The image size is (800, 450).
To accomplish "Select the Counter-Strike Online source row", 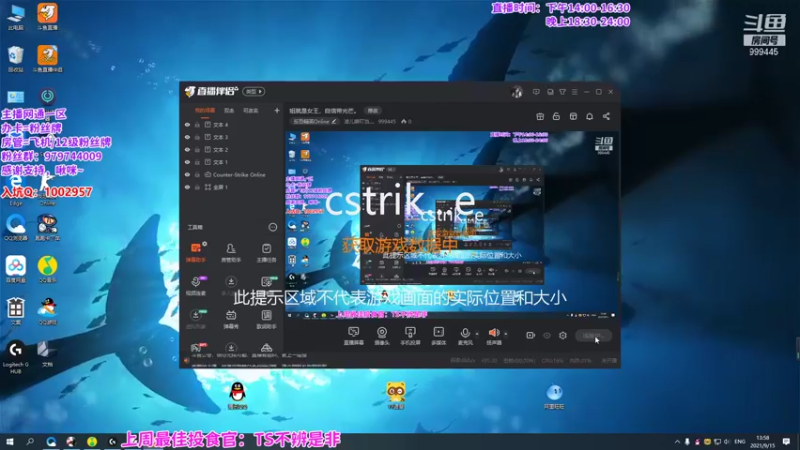I will (232, 174).
